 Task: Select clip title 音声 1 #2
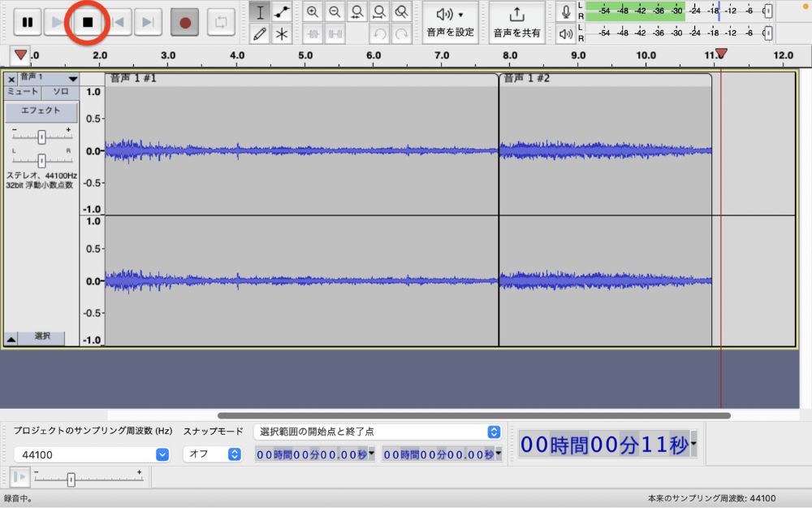coord(527,79)
